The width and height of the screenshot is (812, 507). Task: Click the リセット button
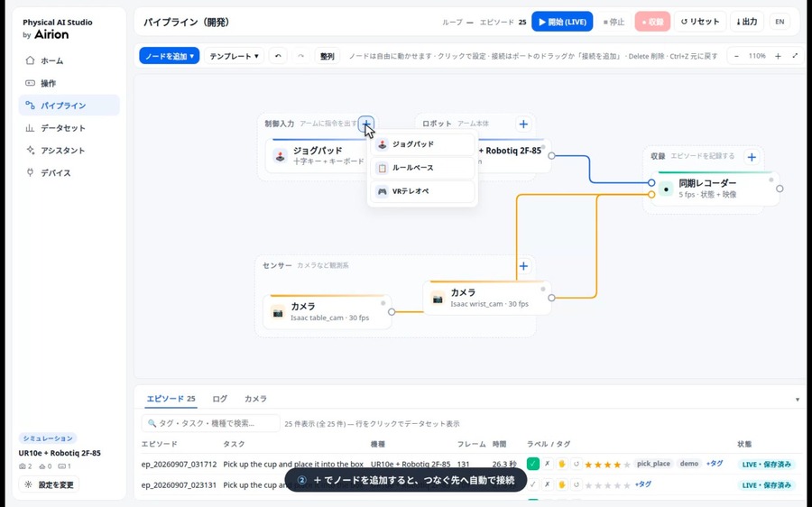click(700, 22)
